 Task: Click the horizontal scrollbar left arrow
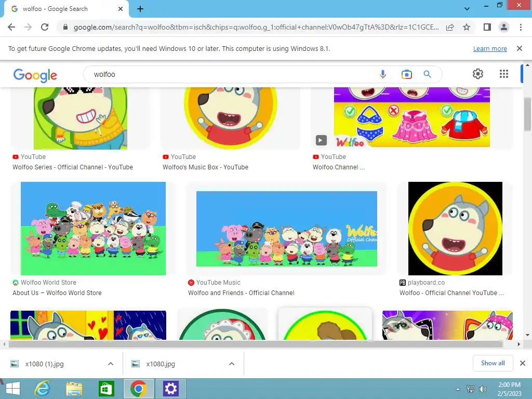click(4, 344)
